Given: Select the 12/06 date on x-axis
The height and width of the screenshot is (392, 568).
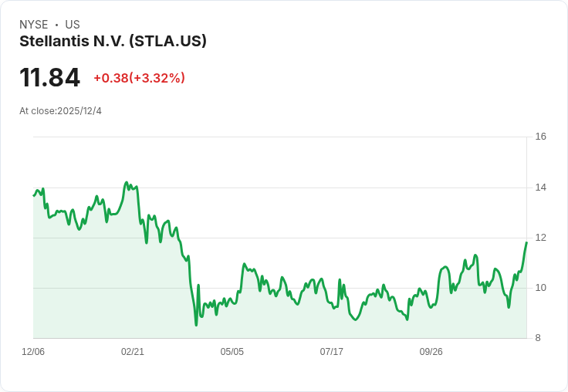Looking at the screenshot, I should pyautogui.click(x=33, y=351).
